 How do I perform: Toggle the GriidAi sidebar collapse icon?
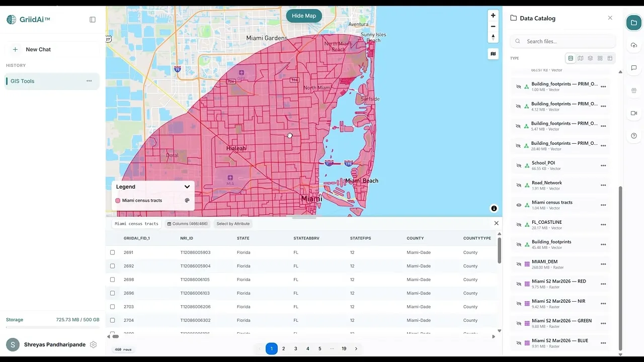[93, 20]
